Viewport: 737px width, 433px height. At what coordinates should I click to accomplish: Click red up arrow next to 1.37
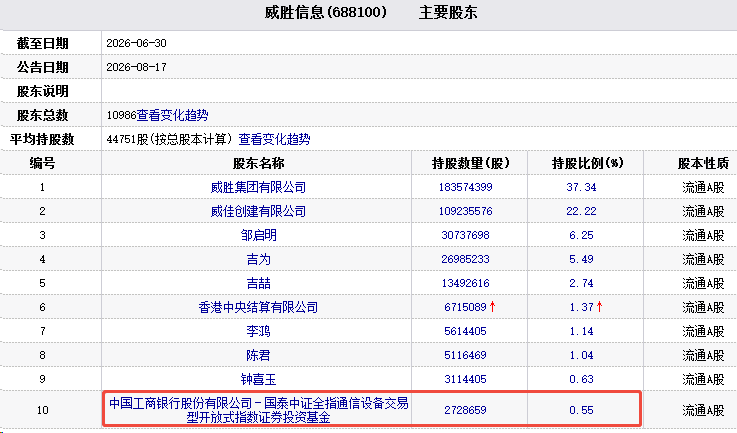[x=600, y=307]
